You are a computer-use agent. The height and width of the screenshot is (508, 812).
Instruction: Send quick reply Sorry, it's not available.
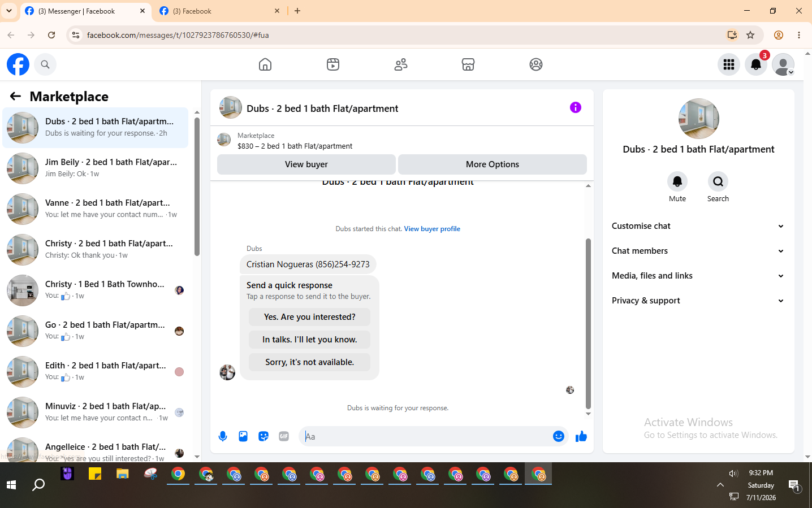click(310, 362)
